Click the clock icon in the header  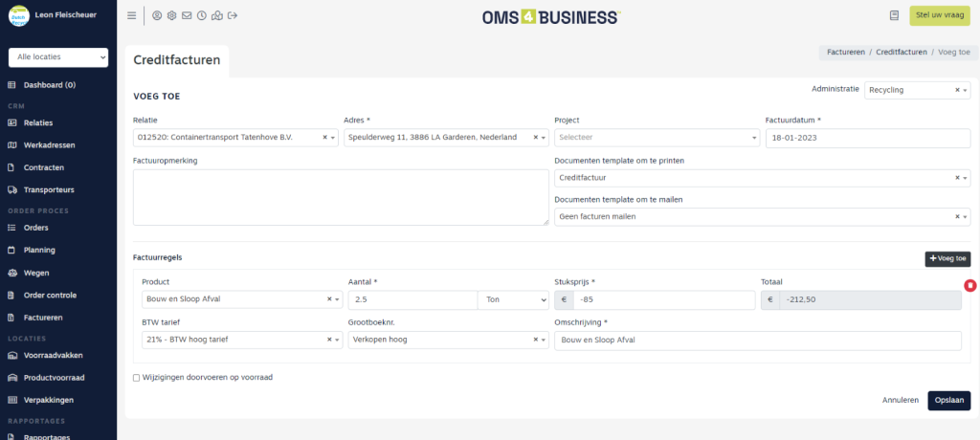coord(201,15)
